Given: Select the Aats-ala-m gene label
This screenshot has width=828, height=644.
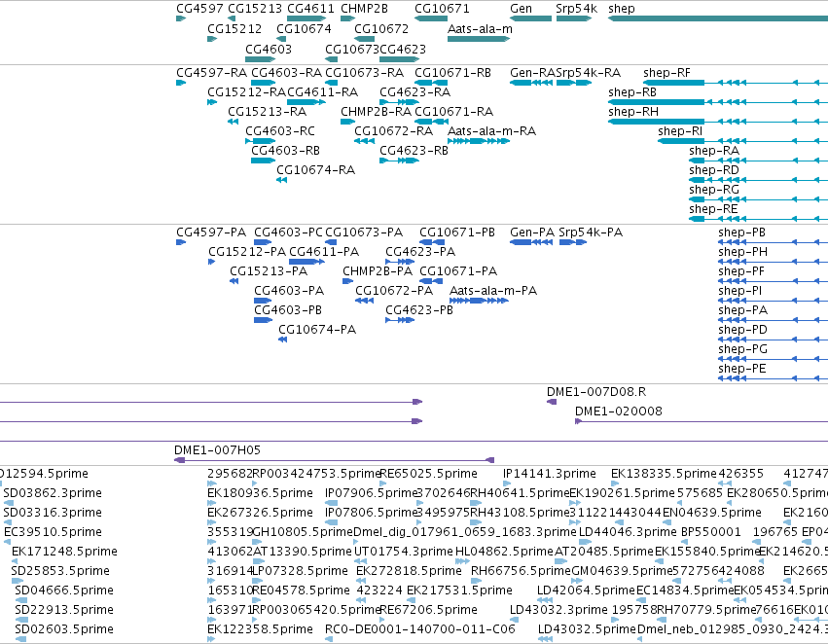Looking at the screenshot, I should [x=480, y=29].
